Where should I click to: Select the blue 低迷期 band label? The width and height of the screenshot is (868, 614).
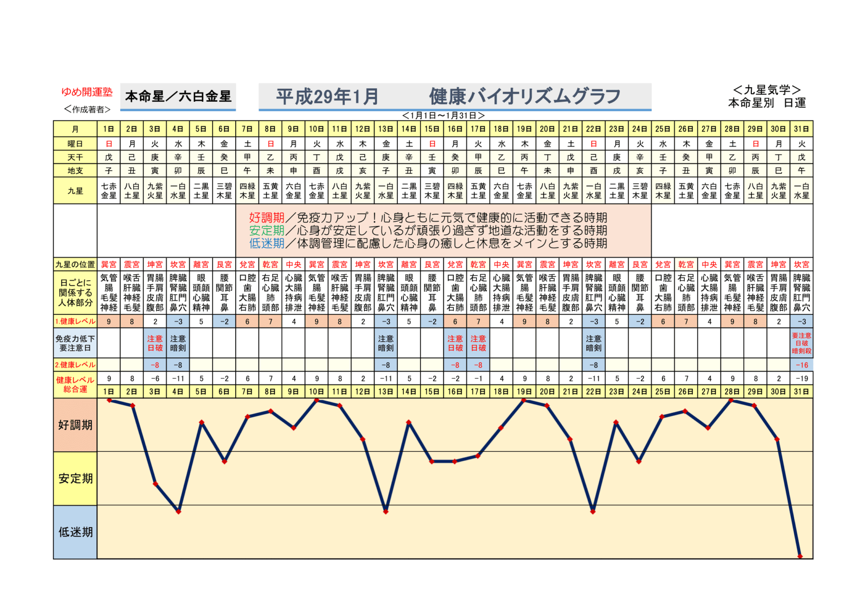75,532
